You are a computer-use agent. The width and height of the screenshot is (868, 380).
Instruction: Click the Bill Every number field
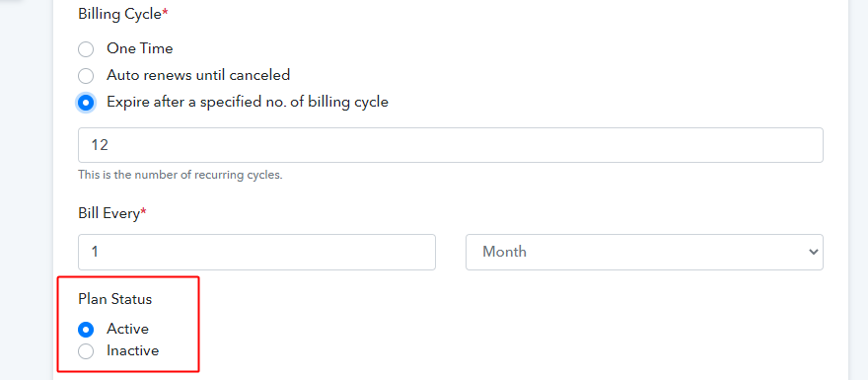pyautogui.click(x=256, y=252)
